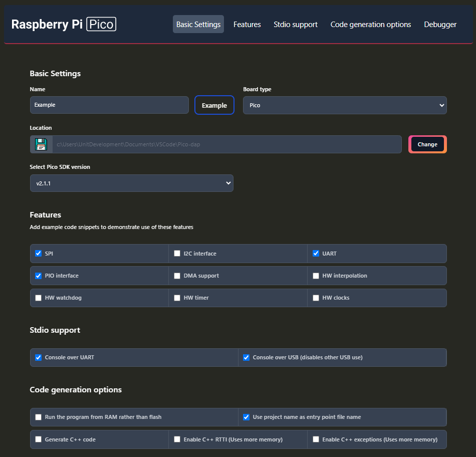476x457 pixels.
Task: Check the Generate C++ code option
Action: tap(39, 439)
